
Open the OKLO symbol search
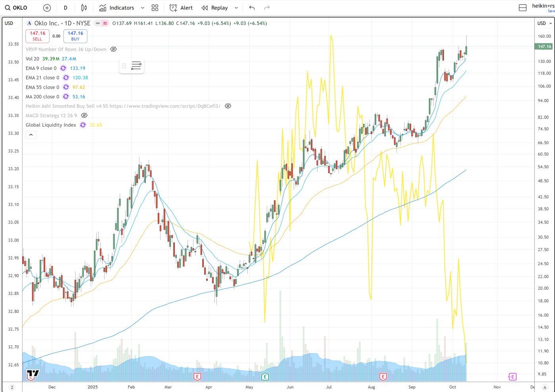click(x=16, y=8)
